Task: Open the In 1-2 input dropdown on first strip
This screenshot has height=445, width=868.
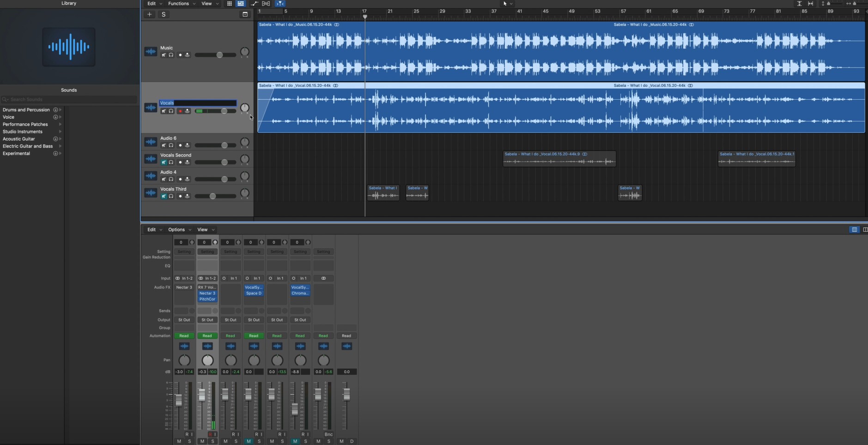Action: pyautogui.click(x=187, y=278)
